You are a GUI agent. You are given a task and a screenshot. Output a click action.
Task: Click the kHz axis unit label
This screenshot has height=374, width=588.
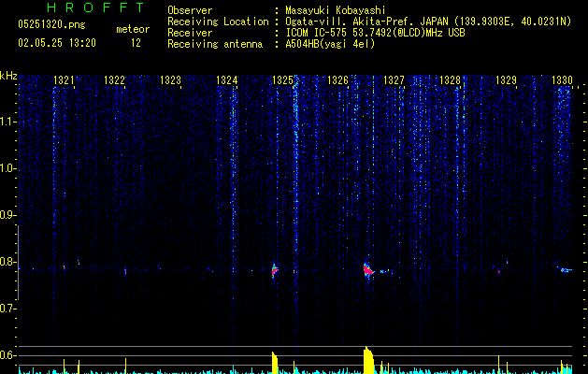pyautogui.click(x=8, y=76)
